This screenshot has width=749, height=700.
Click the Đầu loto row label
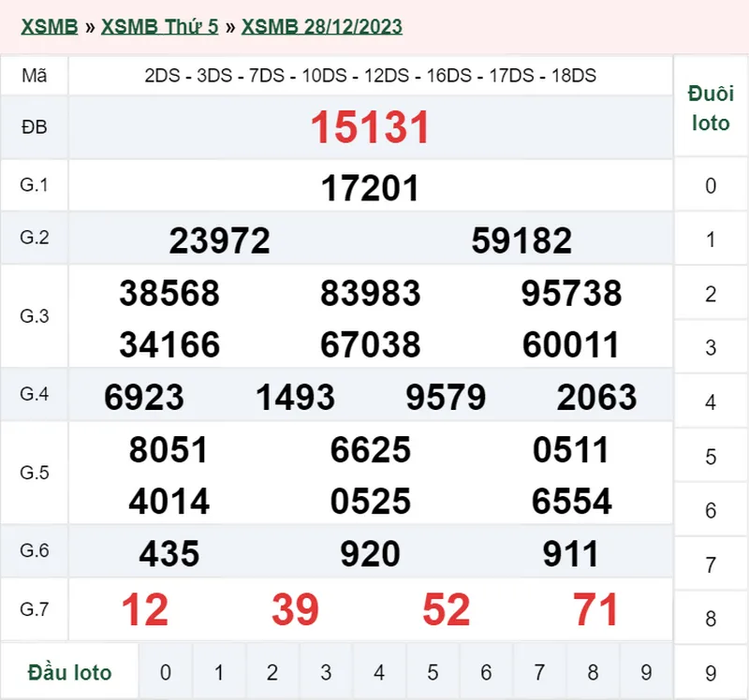click(69, 672)
